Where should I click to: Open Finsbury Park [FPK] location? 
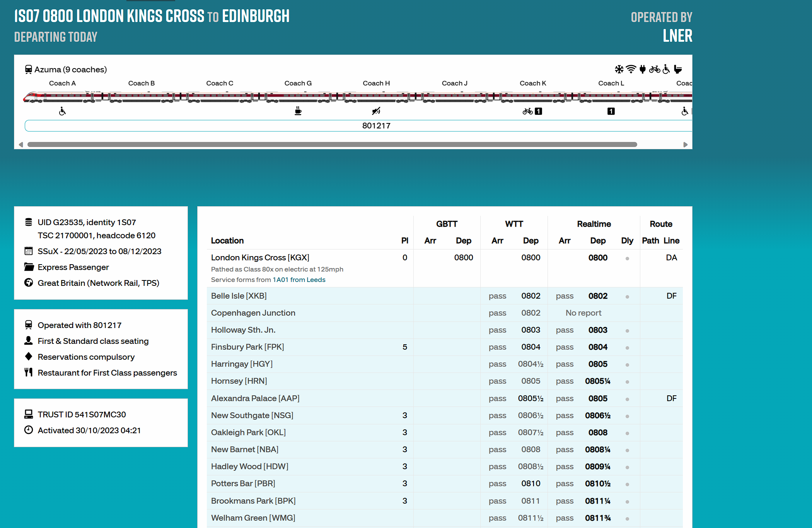point(247,347)
